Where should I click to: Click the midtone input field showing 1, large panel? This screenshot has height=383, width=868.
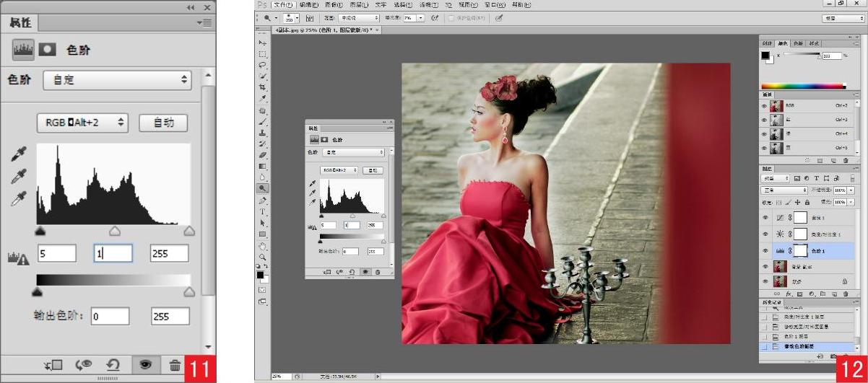[x=113, y=253]
